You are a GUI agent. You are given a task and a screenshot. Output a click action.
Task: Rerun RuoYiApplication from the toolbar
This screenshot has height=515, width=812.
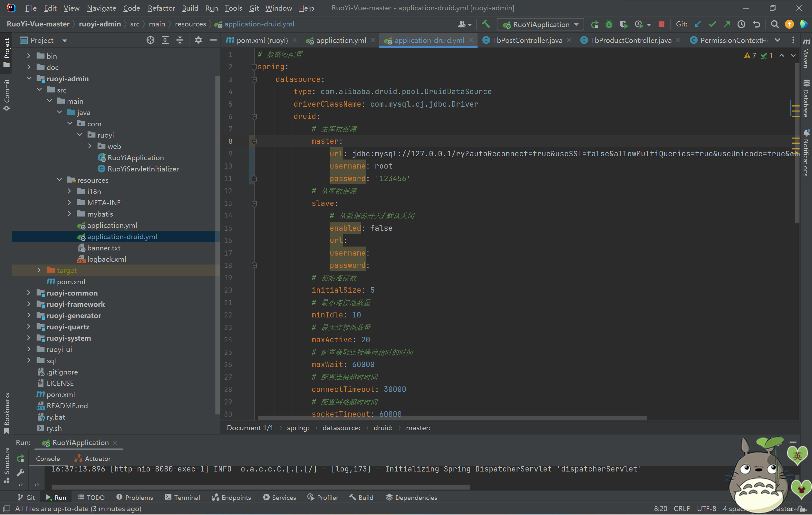coord(594,24)
